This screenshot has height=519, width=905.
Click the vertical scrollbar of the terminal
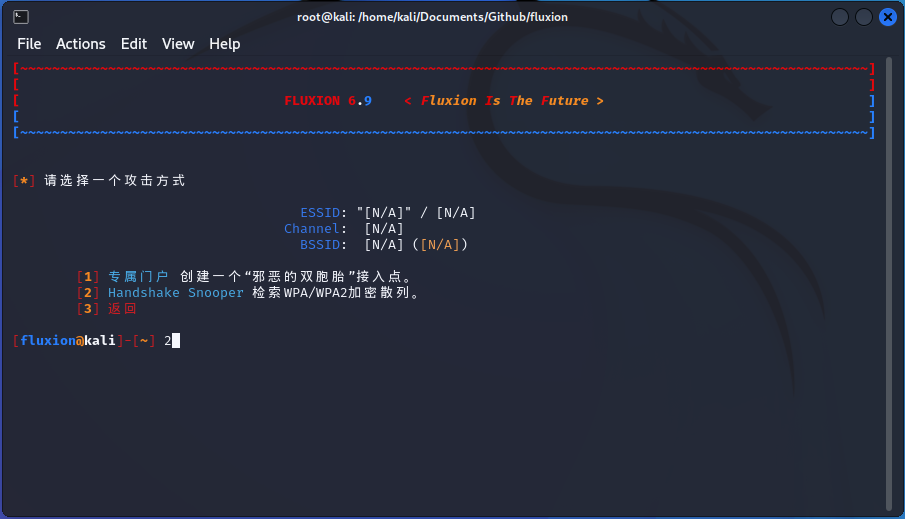tap(889, 284)
